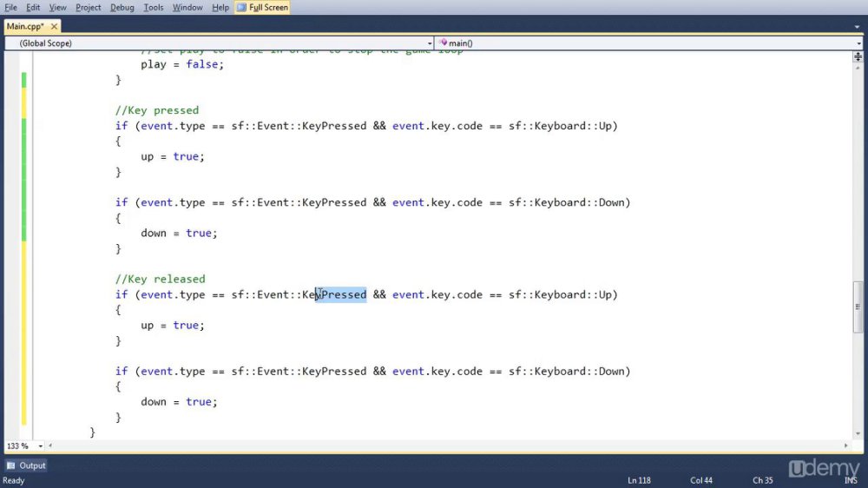Close the Main.cpp tab
The image size is (868, 488).
pyautogui.click(x=54, y=26)
